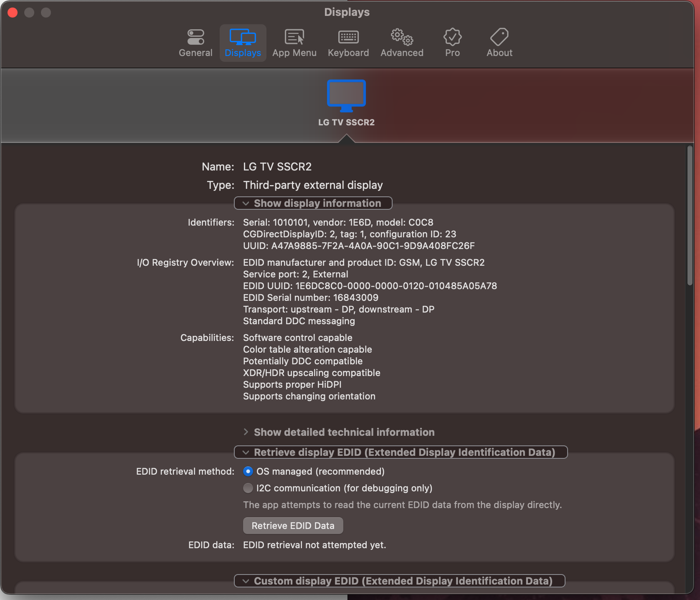
Task: Click the Retrieve EDID Data button
Action: coord(293,526)
